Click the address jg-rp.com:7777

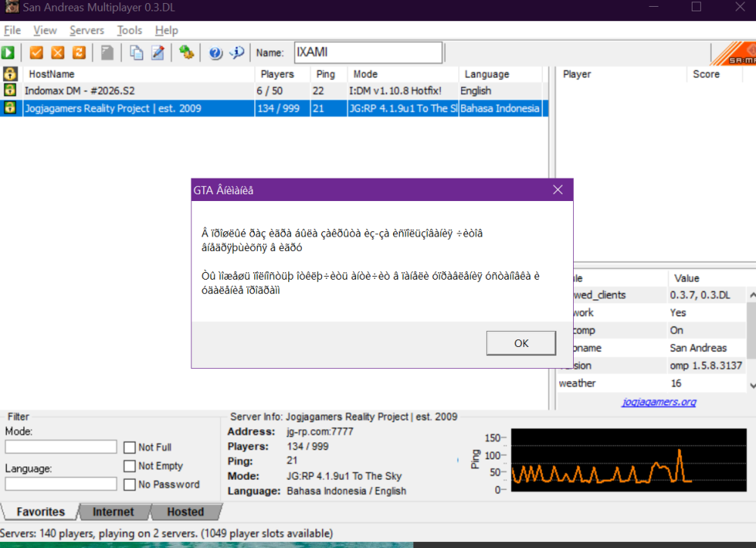coord(320,432)
